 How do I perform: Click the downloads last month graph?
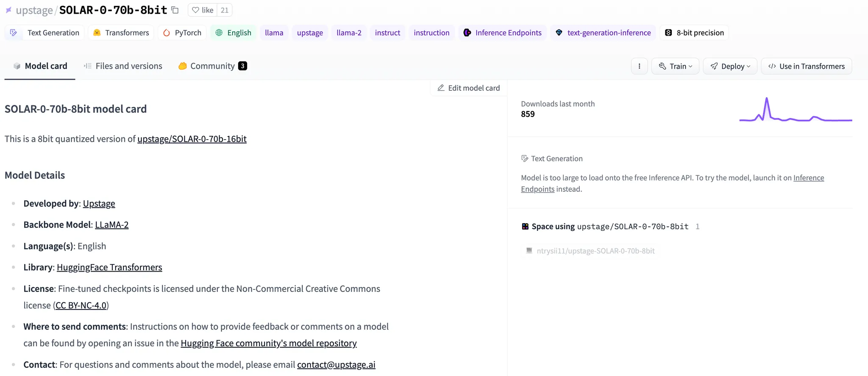pyautogui.click(x=796, y=110)
